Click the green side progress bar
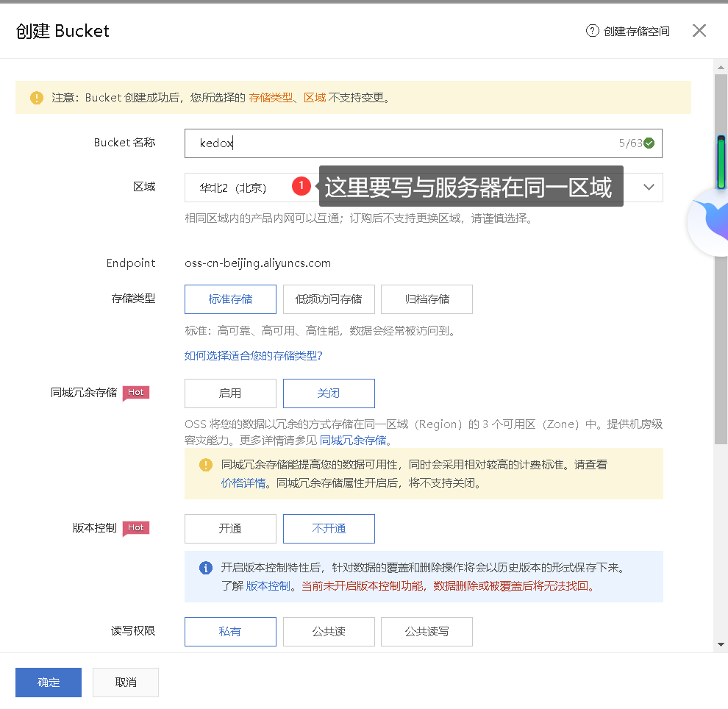The height and width of the screenshot is (709, 728). tap(721, 162)
